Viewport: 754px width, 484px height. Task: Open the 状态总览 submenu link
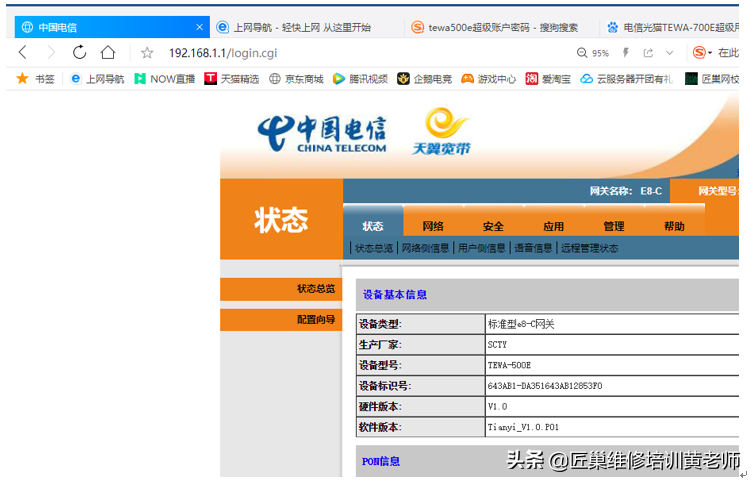coord(374,248)
